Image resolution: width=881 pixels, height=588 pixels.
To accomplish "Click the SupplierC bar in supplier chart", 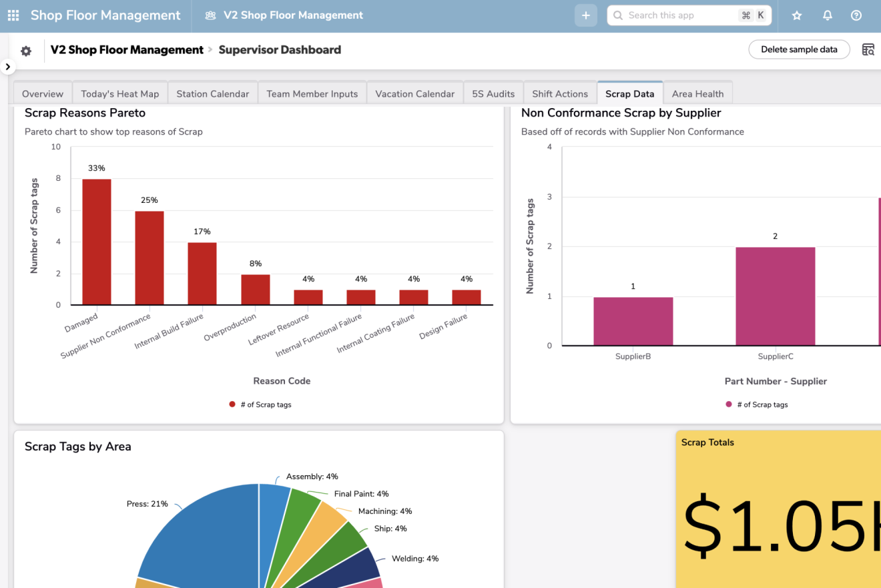I will (x=775, y=296).
